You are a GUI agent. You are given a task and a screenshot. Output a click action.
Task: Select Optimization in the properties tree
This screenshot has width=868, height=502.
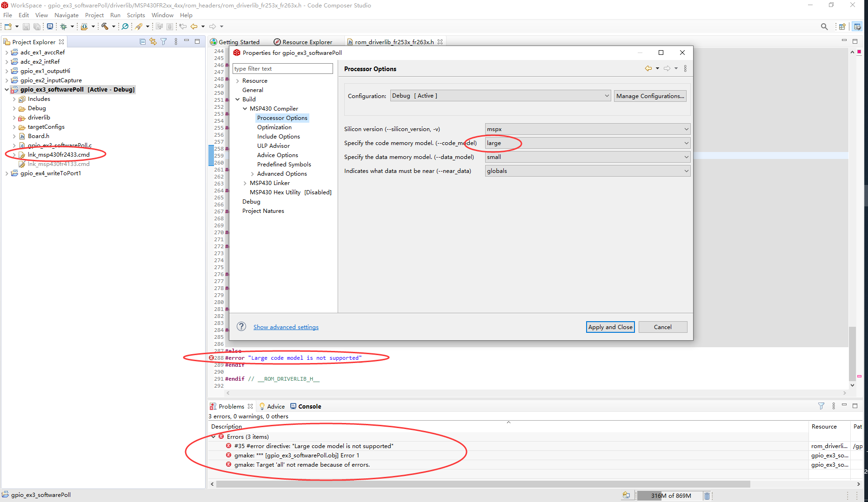pyautogui.click(x=274, y=127)
